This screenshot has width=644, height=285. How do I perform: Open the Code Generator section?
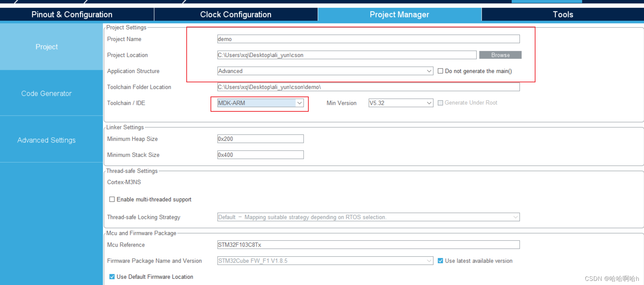coord(47,93)
